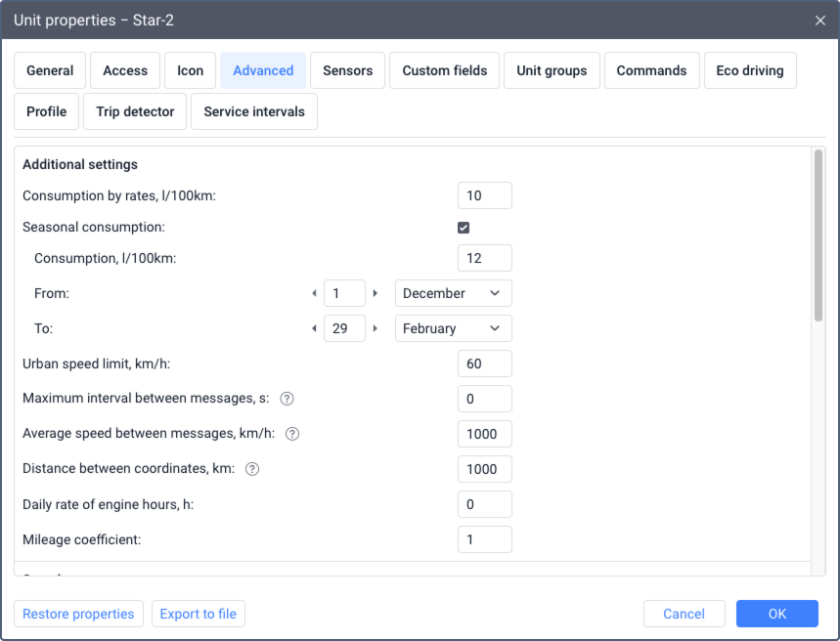Click the vertical scrollbar in settings panel

(818, 235)
